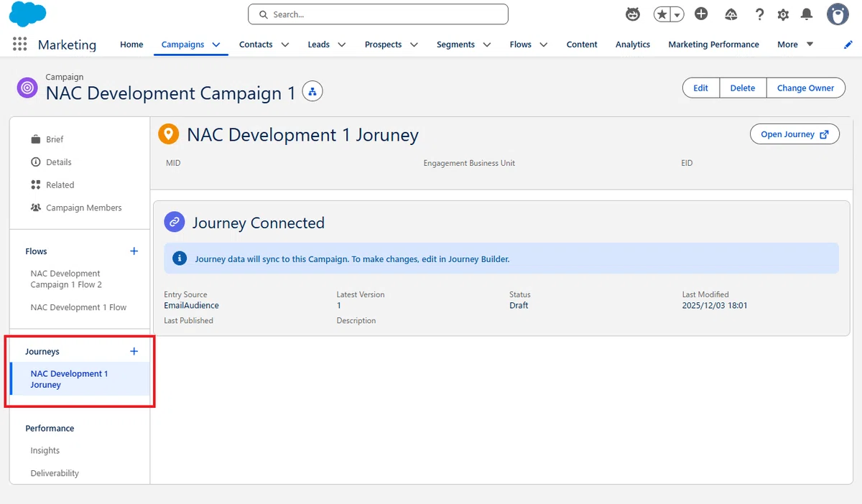
Task: Open the App Launcher grid icon
Action: pos(20,44)
